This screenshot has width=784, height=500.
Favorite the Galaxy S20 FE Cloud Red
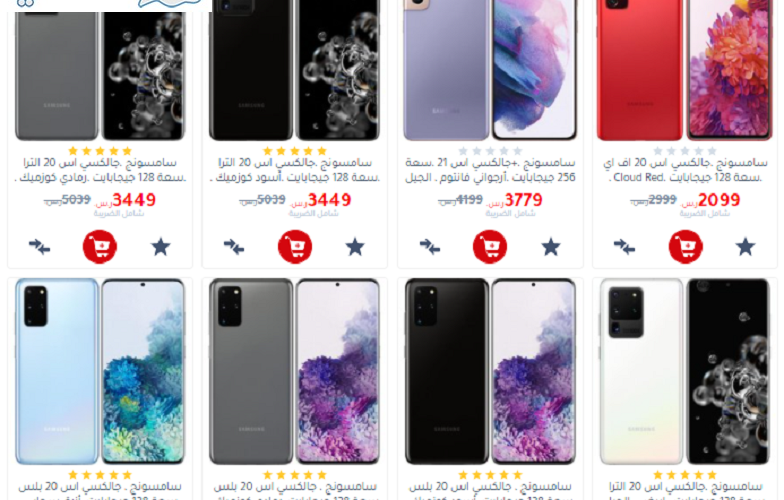(746, 246)
